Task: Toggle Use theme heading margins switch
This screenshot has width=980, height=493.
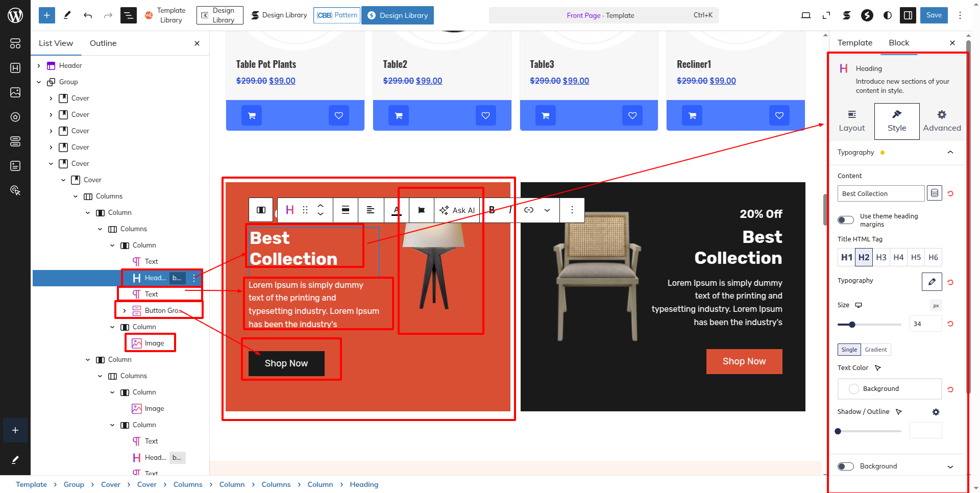Action: click(846, 220)
